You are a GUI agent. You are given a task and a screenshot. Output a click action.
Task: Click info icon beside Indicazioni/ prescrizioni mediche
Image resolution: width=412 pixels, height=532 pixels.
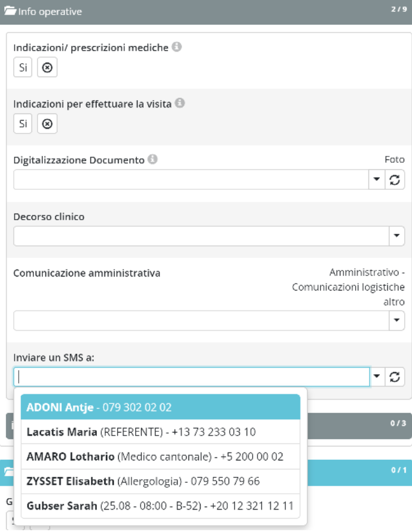(x=176, y=47)
